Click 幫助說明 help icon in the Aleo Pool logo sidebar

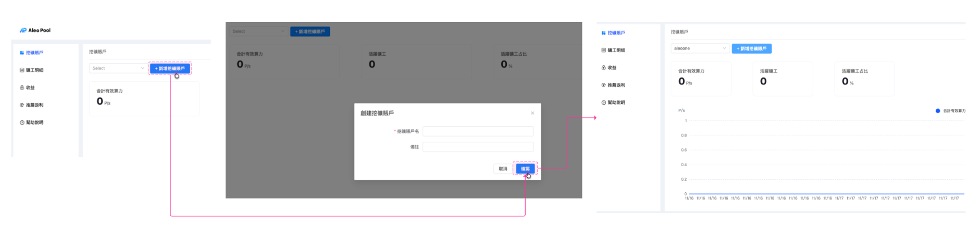coord(22,122)
